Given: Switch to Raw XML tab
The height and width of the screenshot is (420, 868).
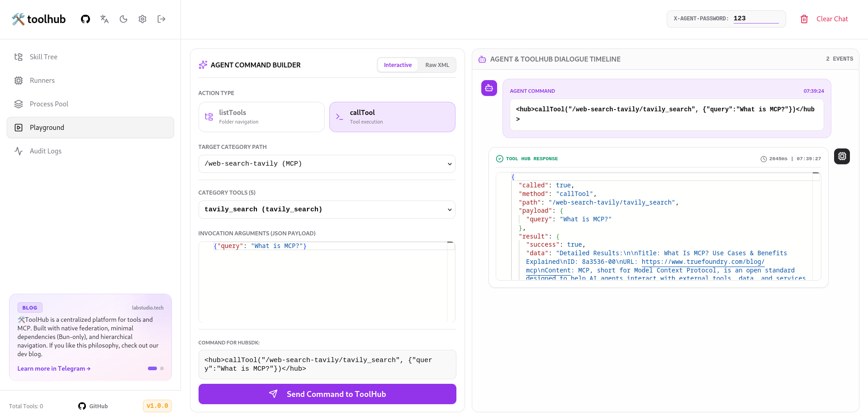Looking at the screenshot, I should click(x=437, y=65).
